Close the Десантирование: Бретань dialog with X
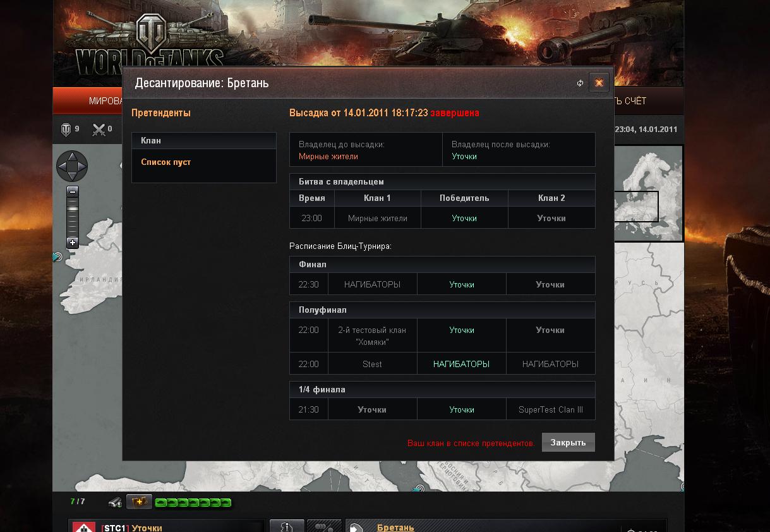The image size is (770, 532). (x=599, y=83)
